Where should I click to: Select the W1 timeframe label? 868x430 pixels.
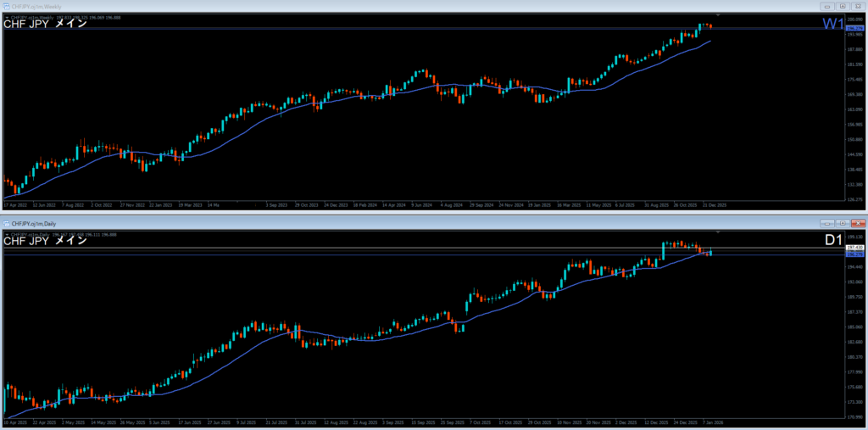point(832,24)
